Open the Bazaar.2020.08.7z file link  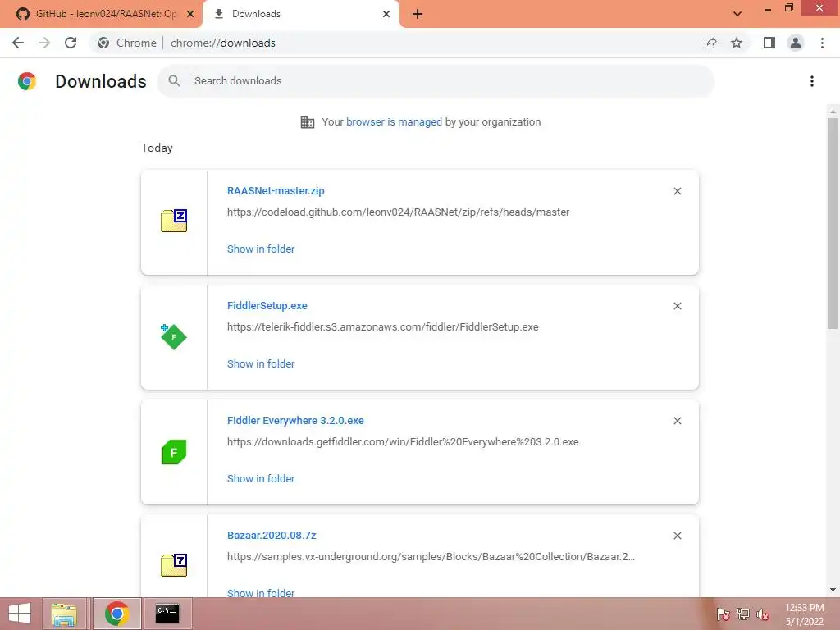(x=272, y=535)
